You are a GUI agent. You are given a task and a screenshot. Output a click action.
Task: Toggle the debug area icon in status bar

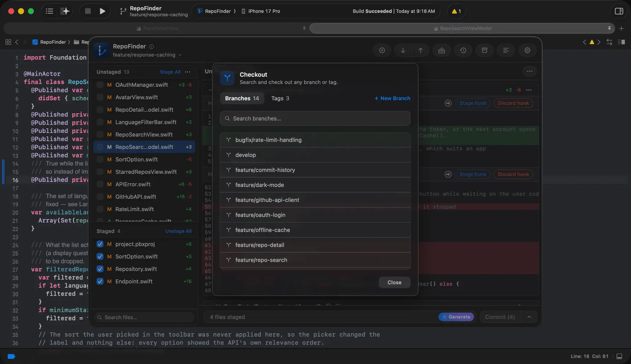pyautogui.click(x=619, y=356)
